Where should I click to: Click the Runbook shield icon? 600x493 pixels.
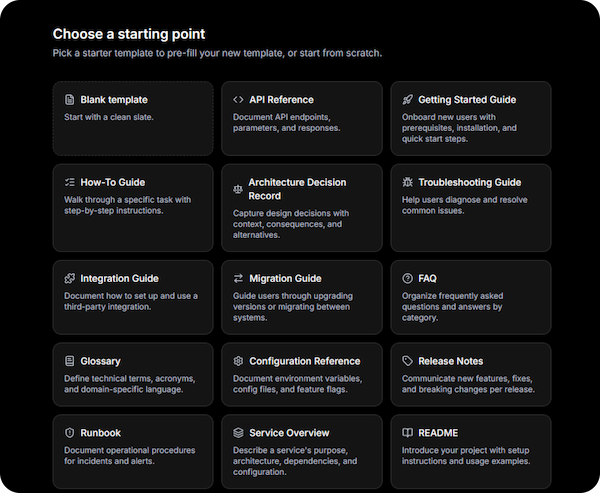coord(70,433)
